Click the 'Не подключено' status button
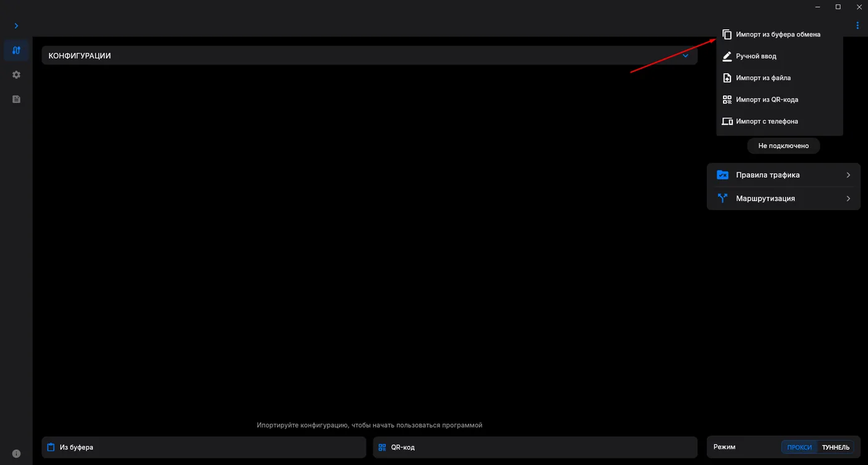 click(x=783, y=146)
